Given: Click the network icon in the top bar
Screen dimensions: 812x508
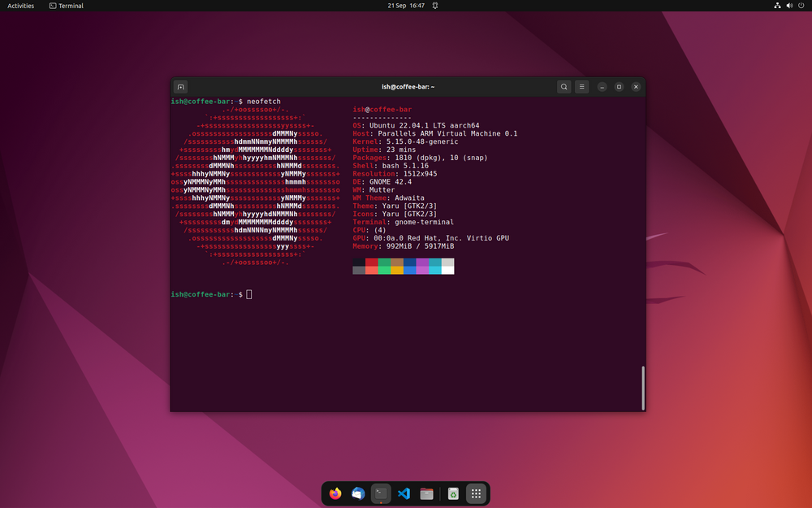Looking at the screenshot, I should tap(777, 6).
